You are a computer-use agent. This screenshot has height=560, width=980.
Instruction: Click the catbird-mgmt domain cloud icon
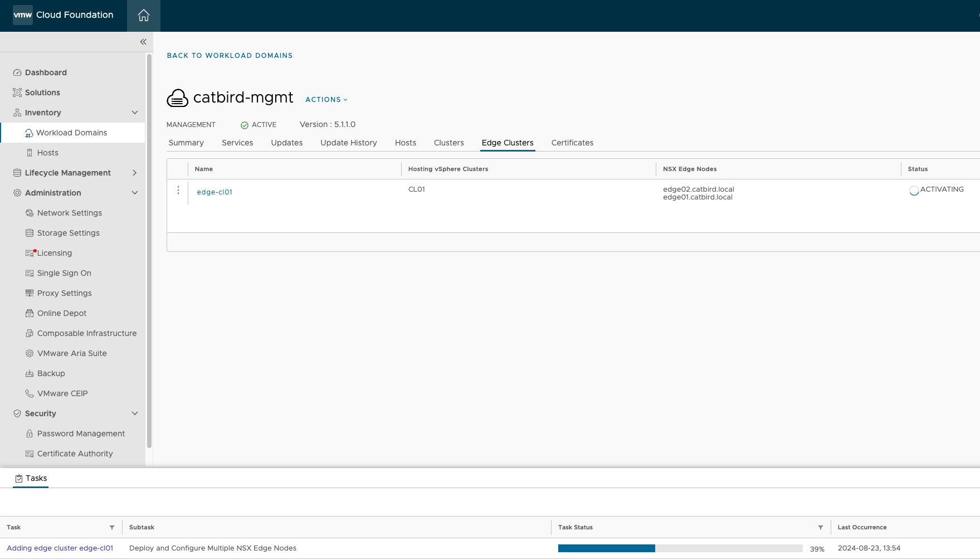coord(178,98)
